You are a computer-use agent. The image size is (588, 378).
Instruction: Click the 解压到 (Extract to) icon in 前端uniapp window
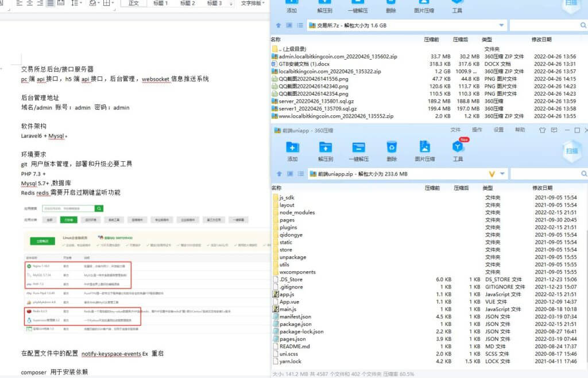(325, 147)
